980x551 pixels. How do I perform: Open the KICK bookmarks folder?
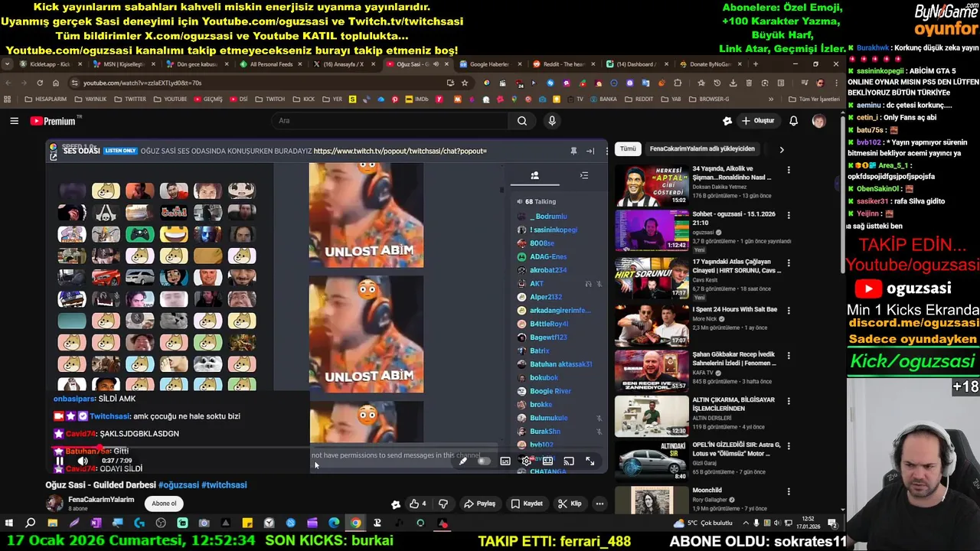304,99
